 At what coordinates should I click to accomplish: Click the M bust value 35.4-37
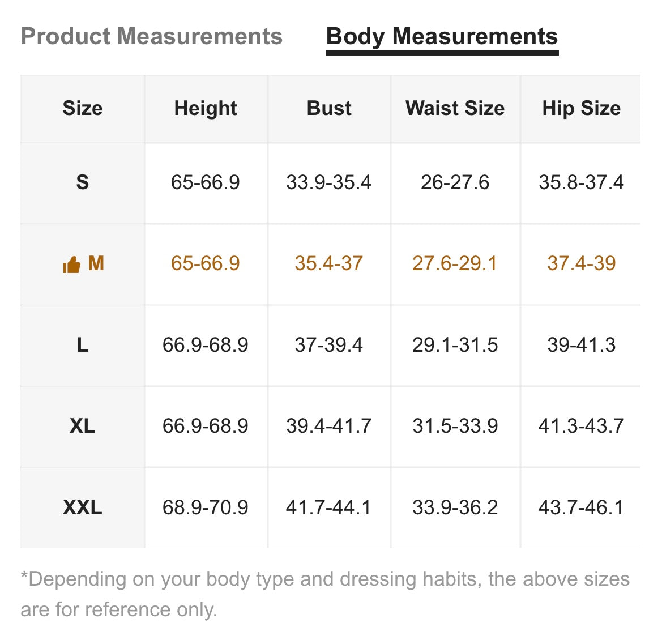point(329,264)
